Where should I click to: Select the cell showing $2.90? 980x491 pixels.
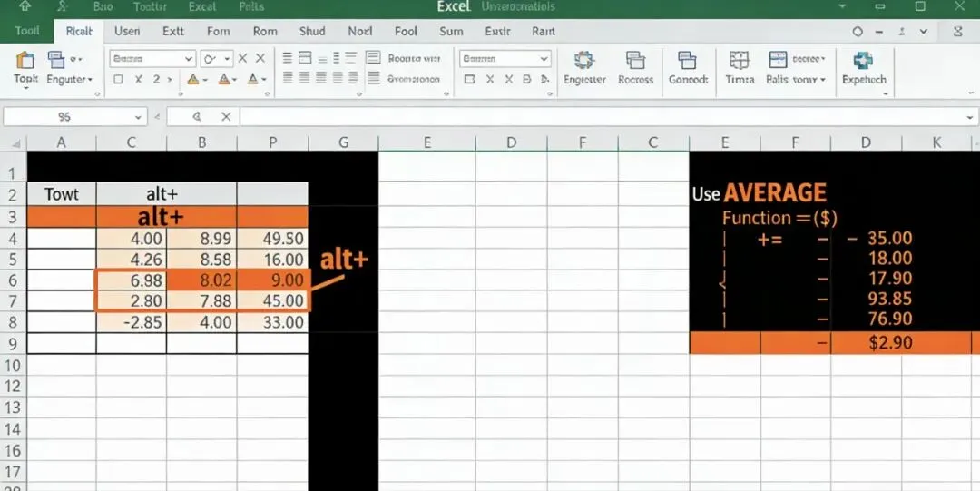click(x=867, y=343)
